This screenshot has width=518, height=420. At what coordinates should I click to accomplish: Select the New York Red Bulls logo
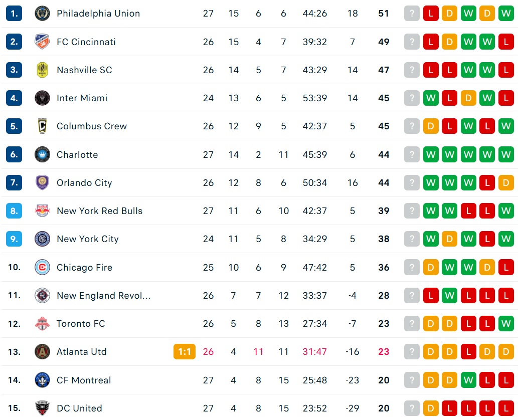[x=42, y=211]
